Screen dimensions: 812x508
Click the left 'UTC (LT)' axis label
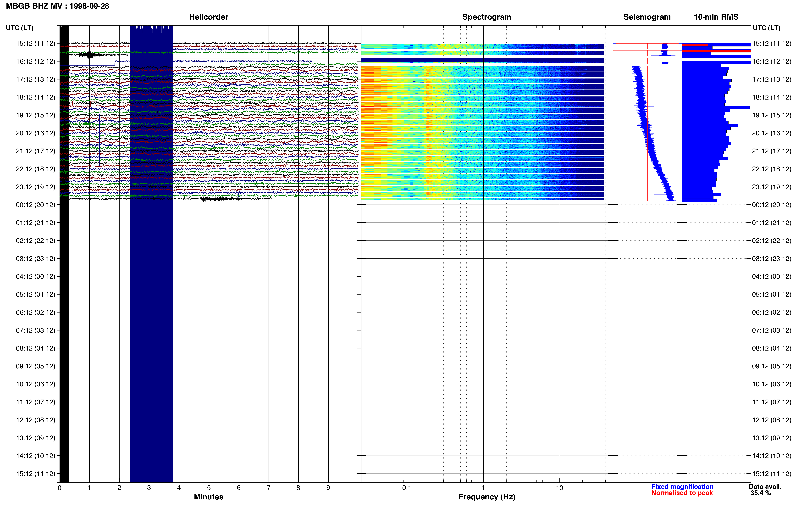coord(19,28)
